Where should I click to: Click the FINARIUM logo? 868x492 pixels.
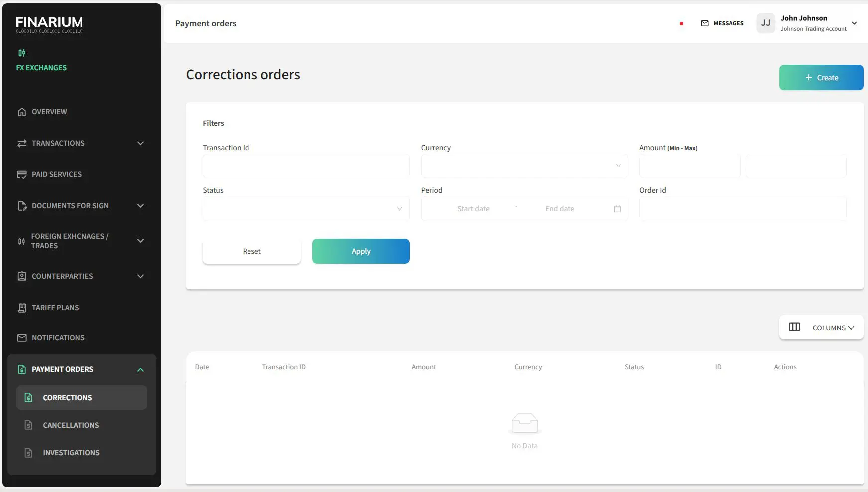tap(49, 24)
